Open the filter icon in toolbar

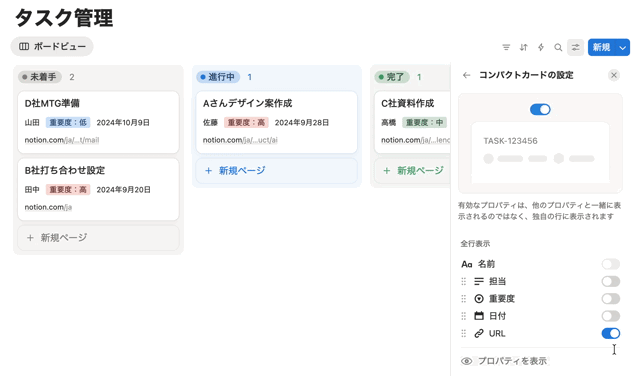(506, 47)
